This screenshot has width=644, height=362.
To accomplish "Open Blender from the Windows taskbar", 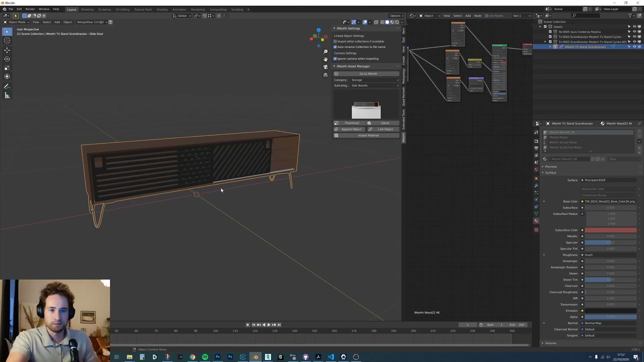I will pyautogui.click(x=255, y=357).
